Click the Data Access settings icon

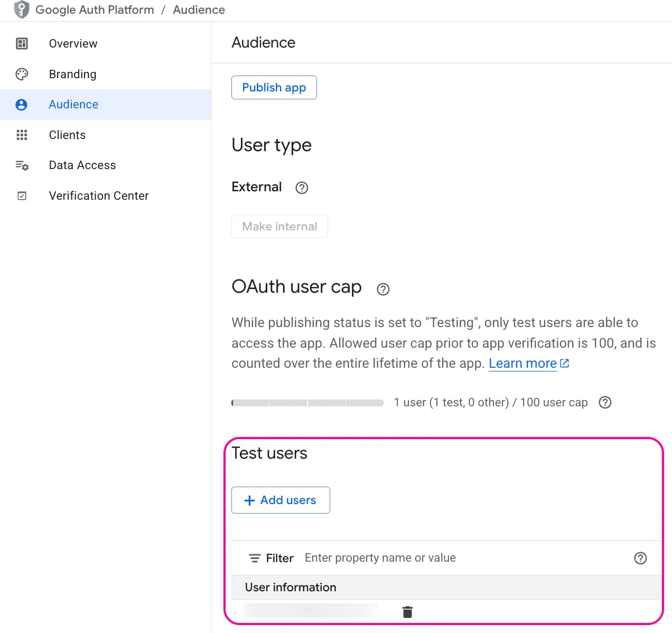point(22,165)
